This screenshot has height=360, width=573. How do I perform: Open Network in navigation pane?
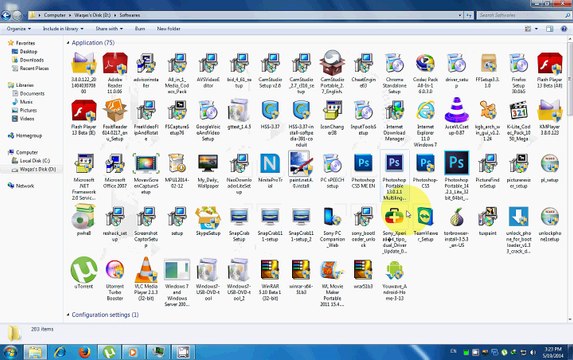point(24,186)
